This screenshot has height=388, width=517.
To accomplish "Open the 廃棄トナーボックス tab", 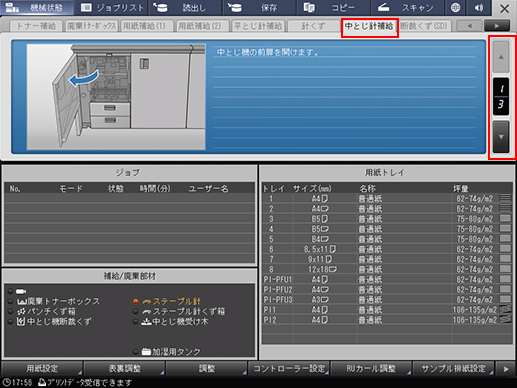I will [x=92, y=26].
